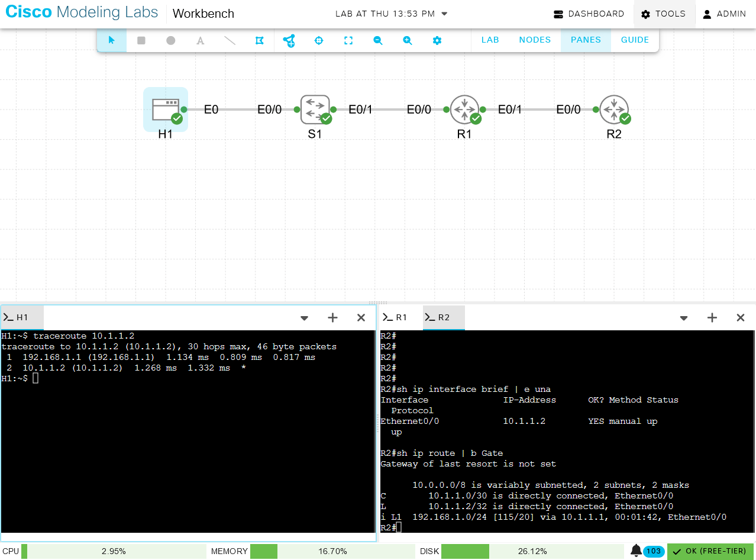Expand the H1 pane dropdown arrow

[x=304, y=318]
